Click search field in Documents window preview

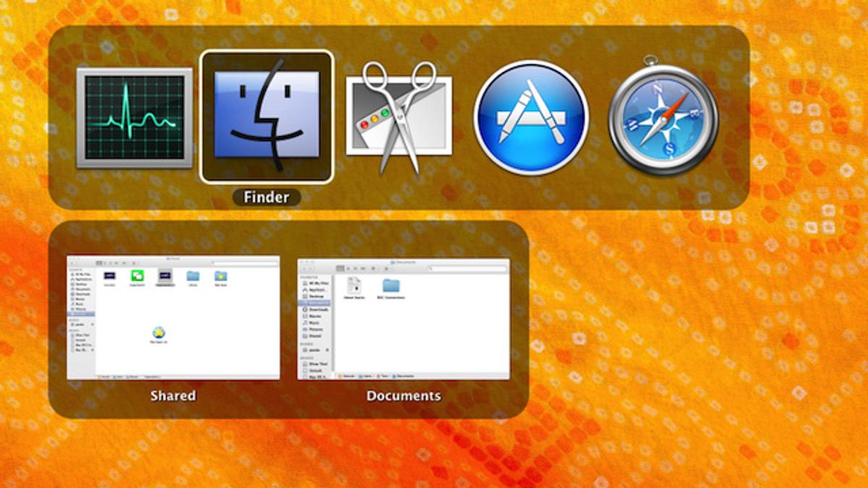[467, 268]
